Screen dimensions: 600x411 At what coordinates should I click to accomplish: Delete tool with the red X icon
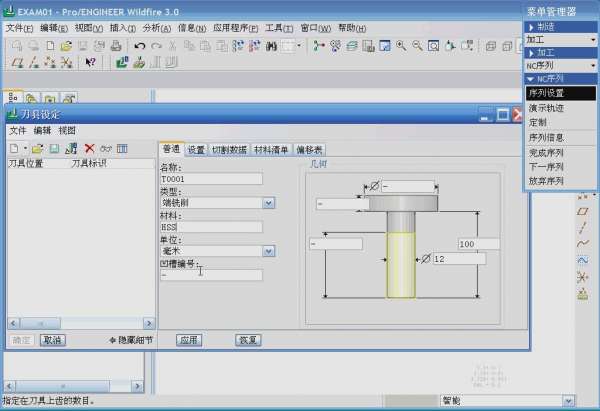pyautogui.click(x=90, y=148)
